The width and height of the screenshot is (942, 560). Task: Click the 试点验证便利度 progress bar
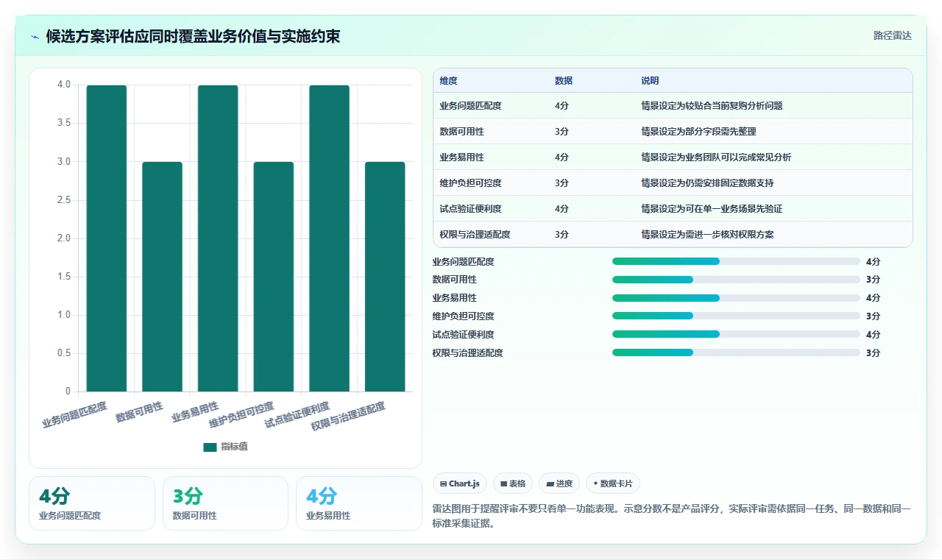point(736,334)
